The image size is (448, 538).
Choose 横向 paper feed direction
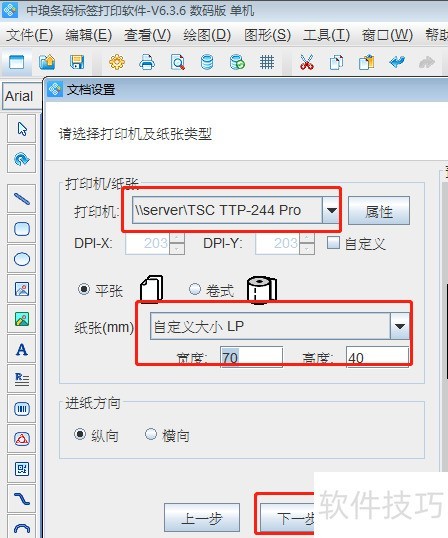point(151,434)
